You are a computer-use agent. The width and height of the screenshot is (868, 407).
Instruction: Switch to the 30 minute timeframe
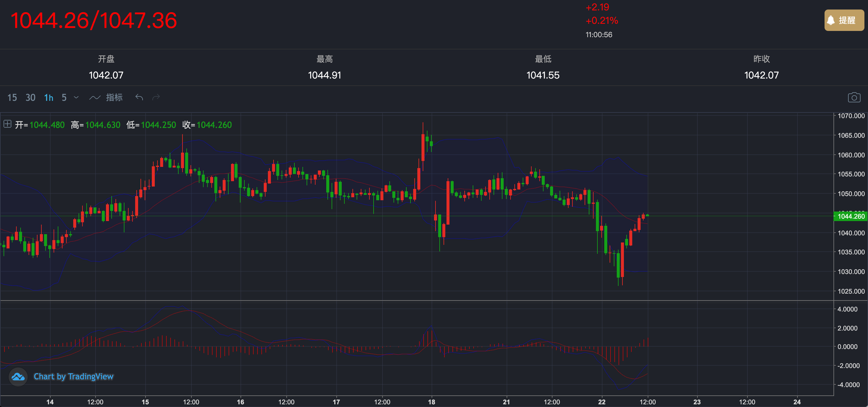[30, 98]
